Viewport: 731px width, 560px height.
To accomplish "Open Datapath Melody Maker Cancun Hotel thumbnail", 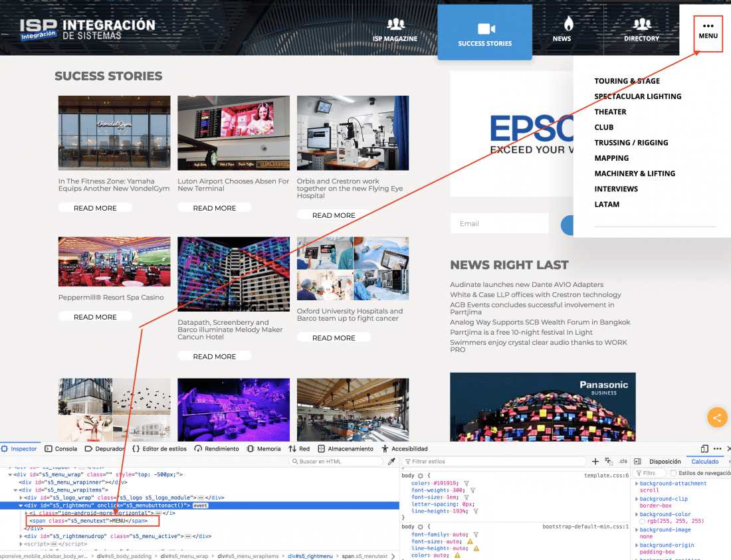I will (x=233, y=274).
